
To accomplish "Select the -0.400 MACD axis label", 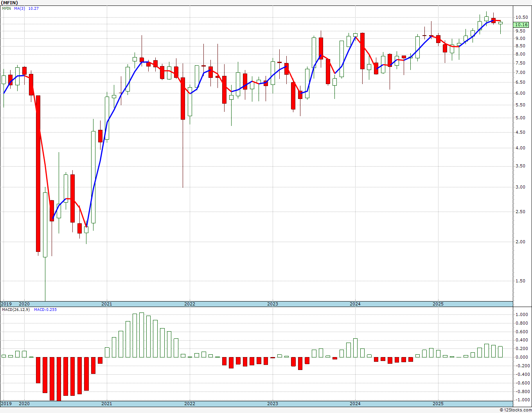I will (522, 374).
